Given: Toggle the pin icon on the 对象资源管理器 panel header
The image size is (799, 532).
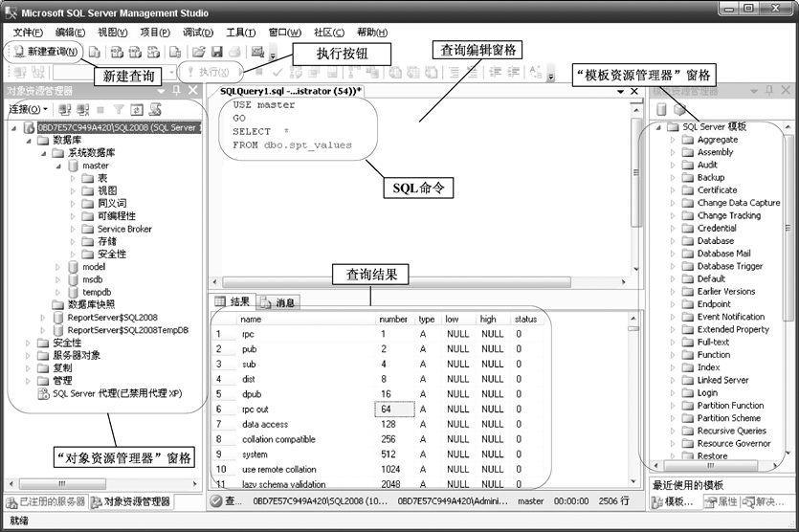Looking at the screenshot, I should [x=176, y=90].
